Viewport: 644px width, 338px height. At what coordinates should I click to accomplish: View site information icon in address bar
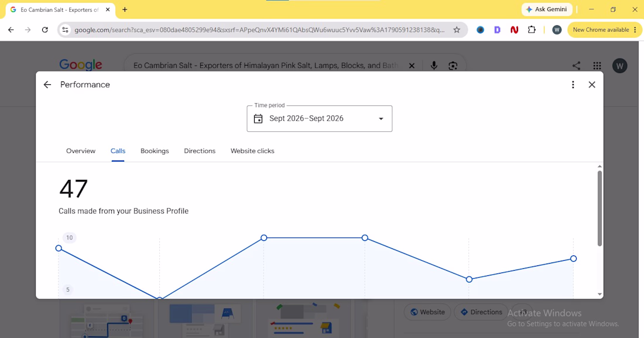[65, 30]
